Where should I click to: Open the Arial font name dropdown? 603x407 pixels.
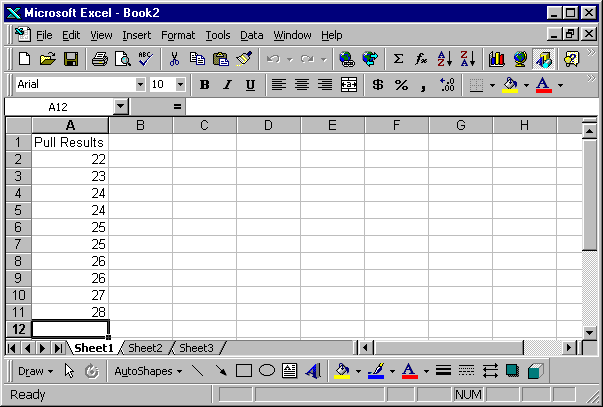[139, 85]
